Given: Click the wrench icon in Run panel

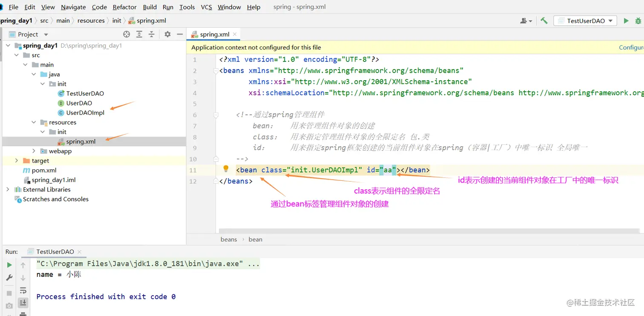Looking at the screenshot, I should (x=9, y=278).
